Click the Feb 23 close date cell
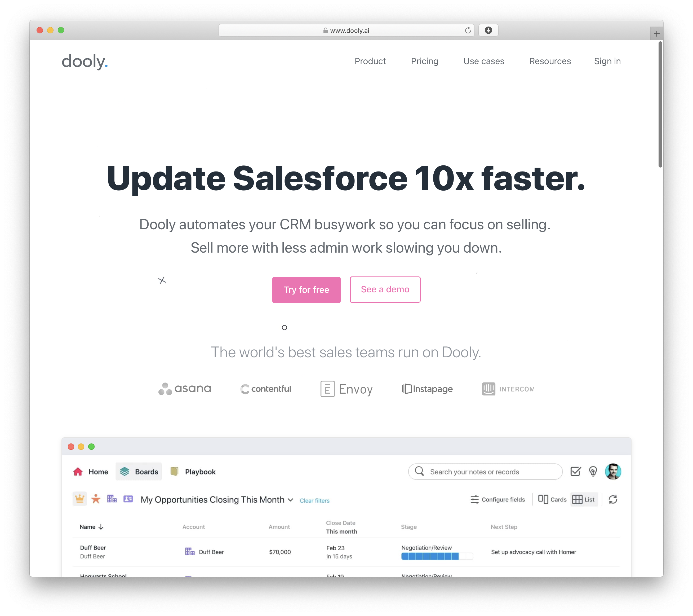The image size is (693, 616). (x=335, y=548)
